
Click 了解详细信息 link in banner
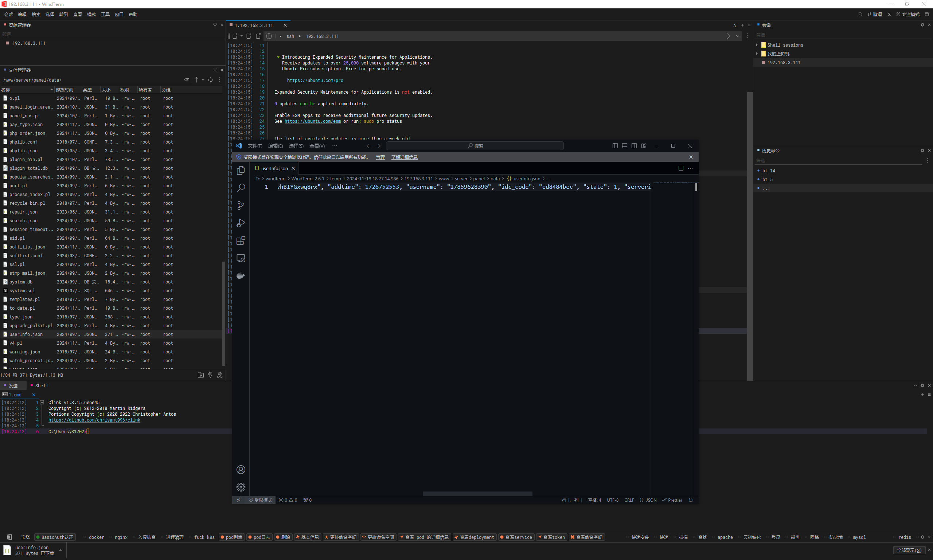[404, 157]
